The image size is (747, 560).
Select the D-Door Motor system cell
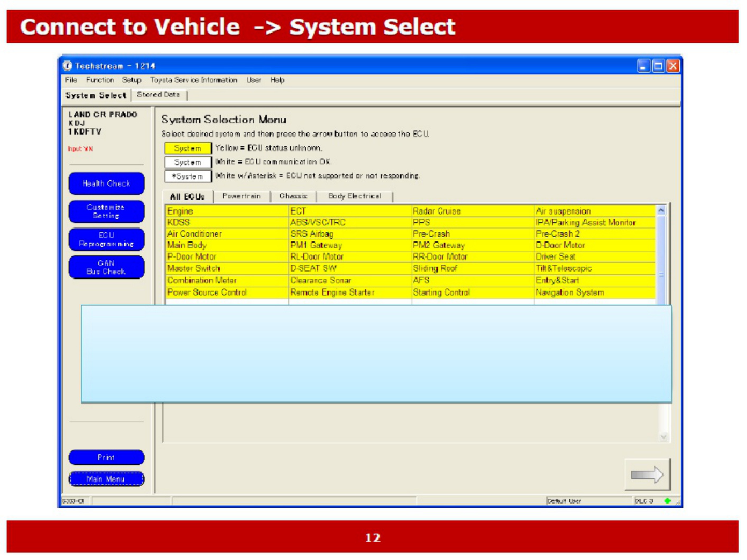595,245
